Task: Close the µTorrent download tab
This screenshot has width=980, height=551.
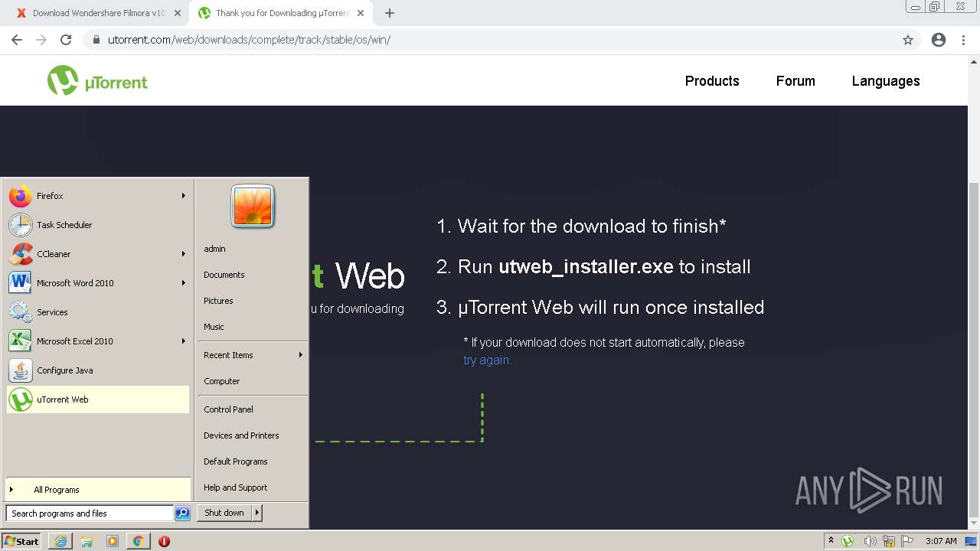Action: 361,13
